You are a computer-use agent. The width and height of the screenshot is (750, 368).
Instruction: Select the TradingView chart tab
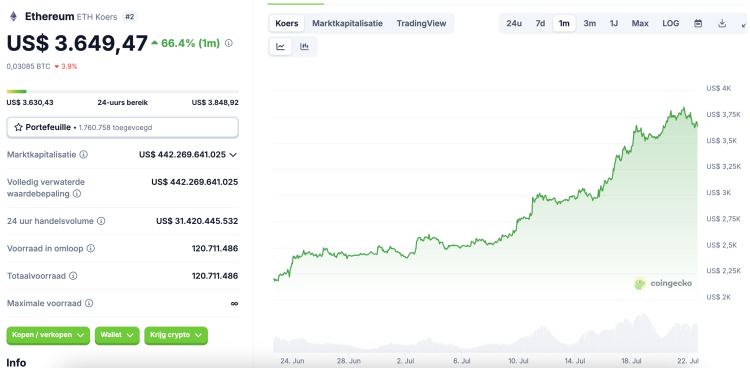[x=421, y=23]
